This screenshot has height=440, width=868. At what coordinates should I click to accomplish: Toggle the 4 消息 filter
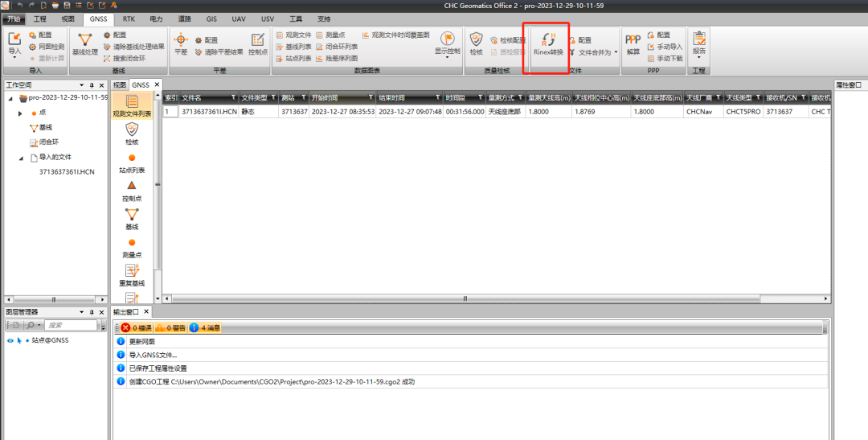pos(205,328)
